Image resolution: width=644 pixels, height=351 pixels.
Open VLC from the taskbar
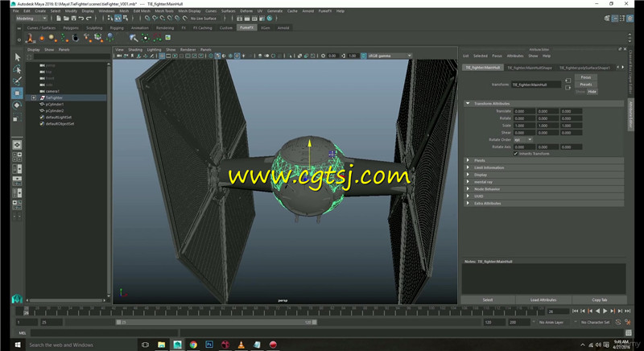tap(241, 345)
